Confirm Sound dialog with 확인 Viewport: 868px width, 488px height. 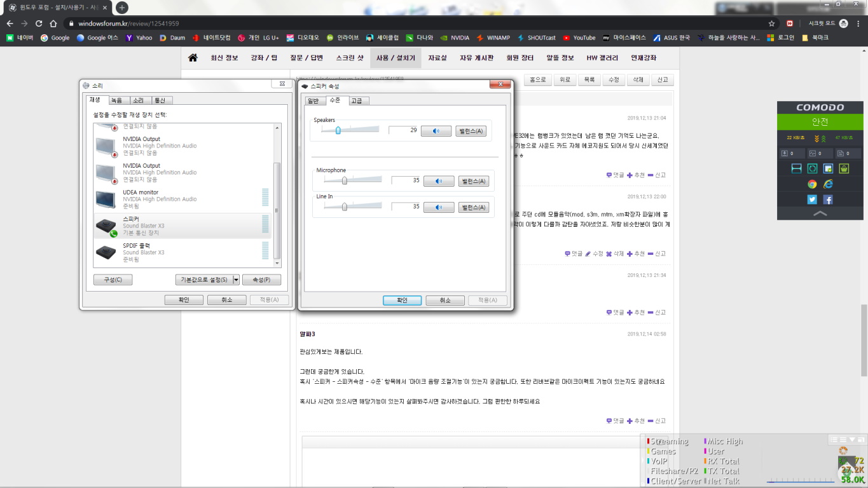(x=184, y=300)
